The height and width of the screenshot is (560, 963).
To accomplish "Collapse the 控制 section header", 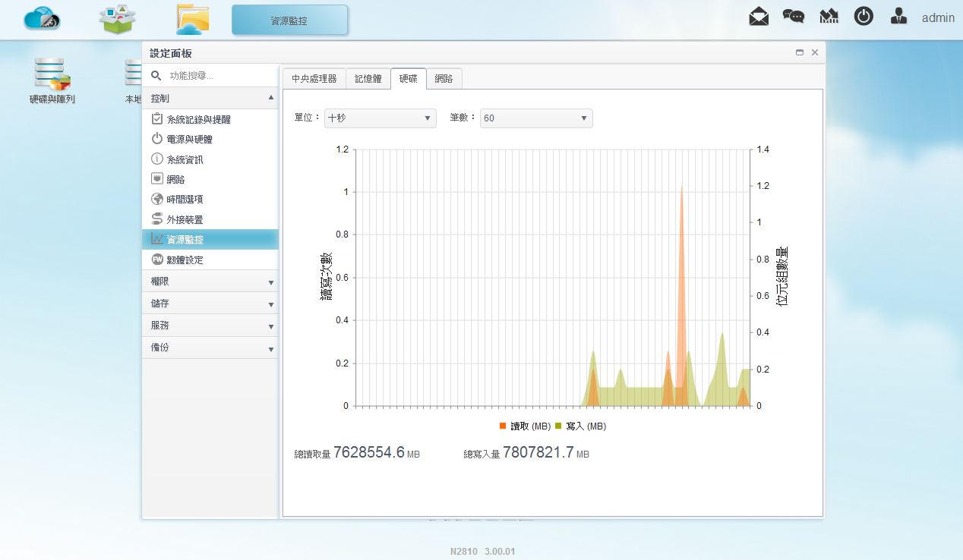I will tap(210, 99).
